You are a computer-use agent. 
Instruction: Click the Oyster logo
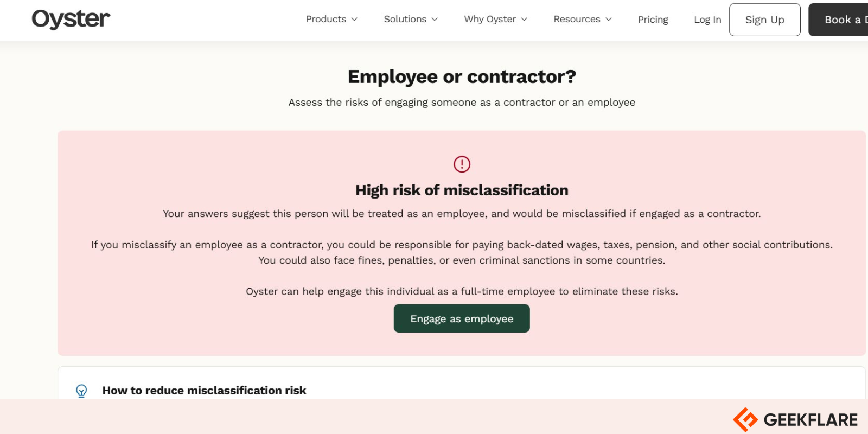71,19
